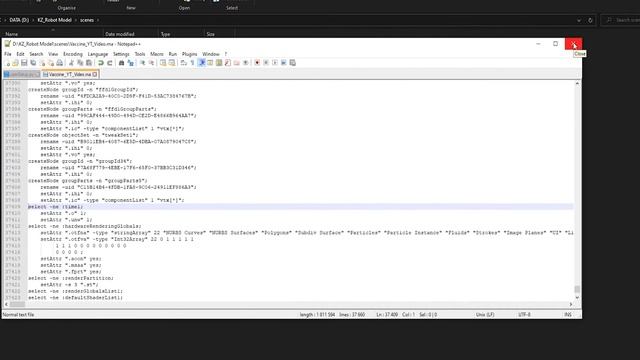
Task: Click the Explorer refresh button
Action: pyautogui.click(x=590, y=20)
